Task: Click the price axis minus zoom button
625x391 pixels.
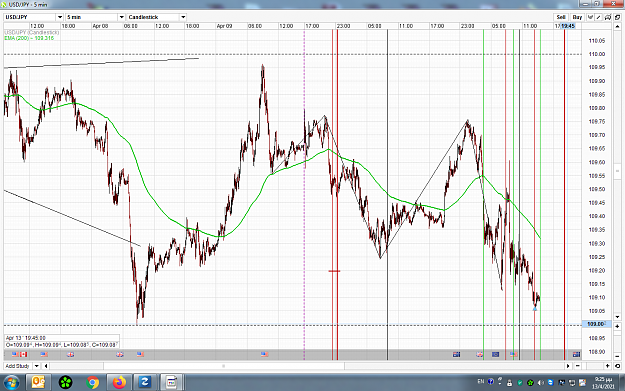Action: [617, 356]
